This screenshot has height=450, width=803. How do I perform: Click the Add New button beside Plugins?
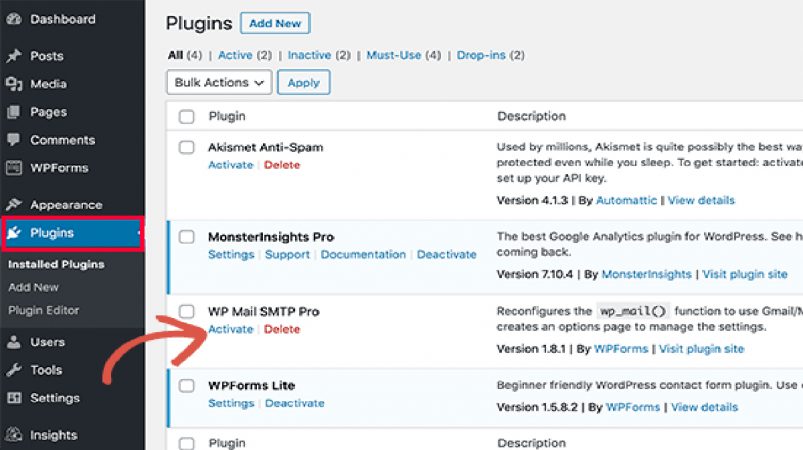click(275, 24)
